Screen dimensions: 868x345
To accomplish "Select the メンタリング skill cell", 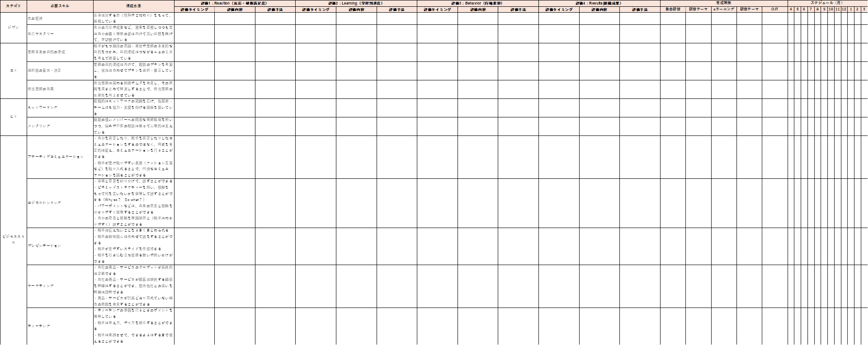I will point(60,126).
